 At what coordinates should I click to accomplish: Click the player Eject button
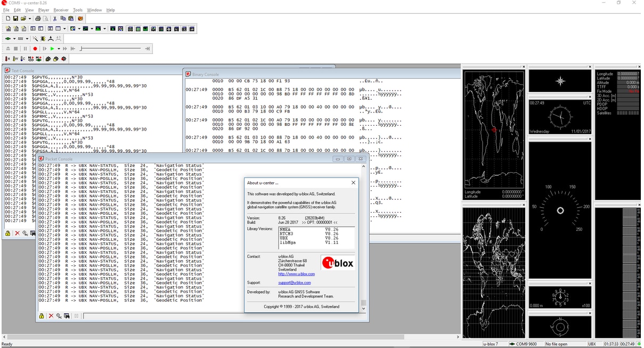point(8,48)
